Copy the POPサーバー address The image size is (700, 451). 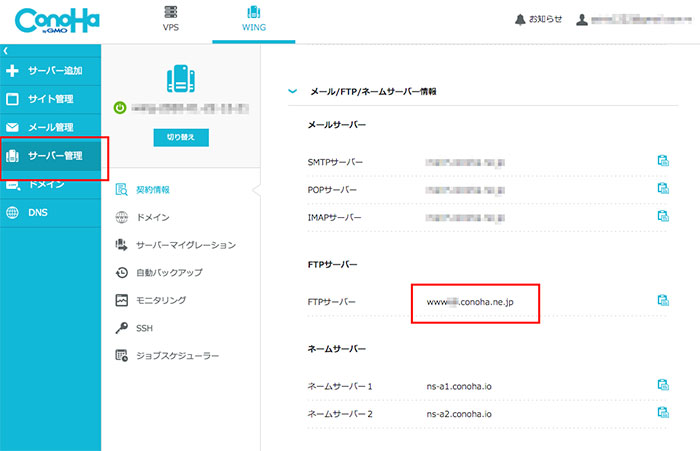point(663,188)
